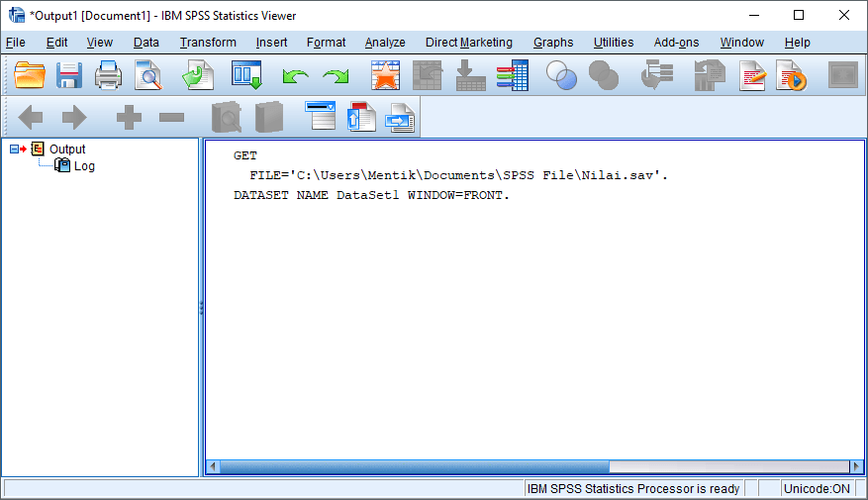Undo the last action with the green arrow
This screenshot has height=500, width=868.
tap(295, 76)
